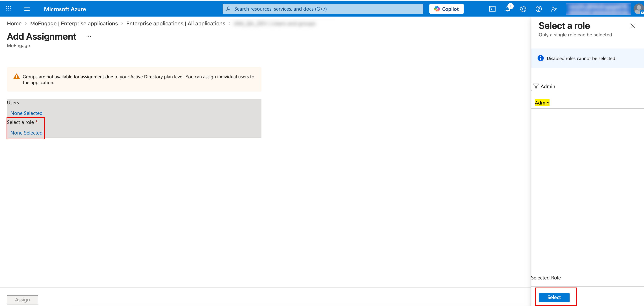The height and width of the screenshot is (306, 644).
Task: Open Cloud Shell from the top bar
Action: point(492,9)
